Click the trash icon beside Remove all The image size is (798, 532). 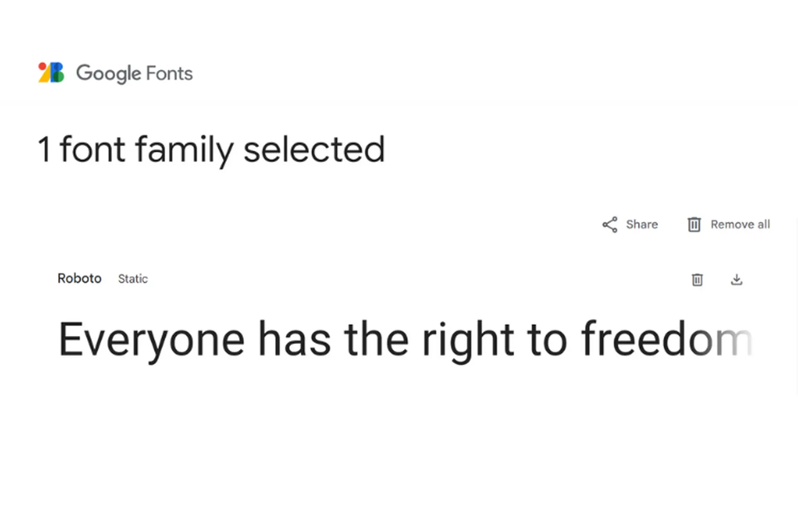(694, 225)
